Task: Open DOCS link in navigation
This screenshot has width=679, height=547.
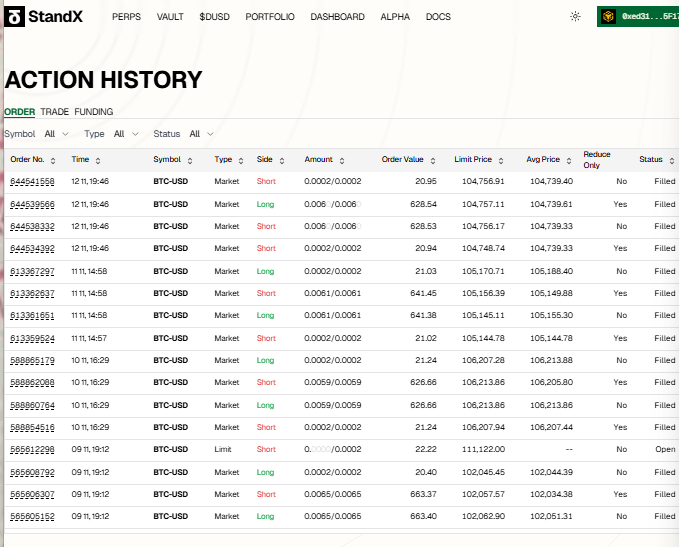Action: click(x=438, y=17)
